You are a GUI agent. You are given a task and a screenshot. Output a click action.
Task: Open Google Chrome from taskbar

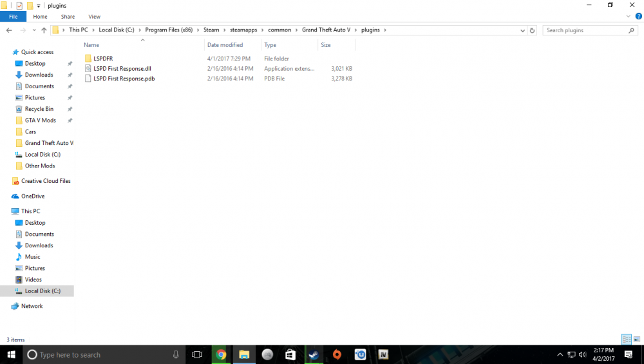coord(221,354)
